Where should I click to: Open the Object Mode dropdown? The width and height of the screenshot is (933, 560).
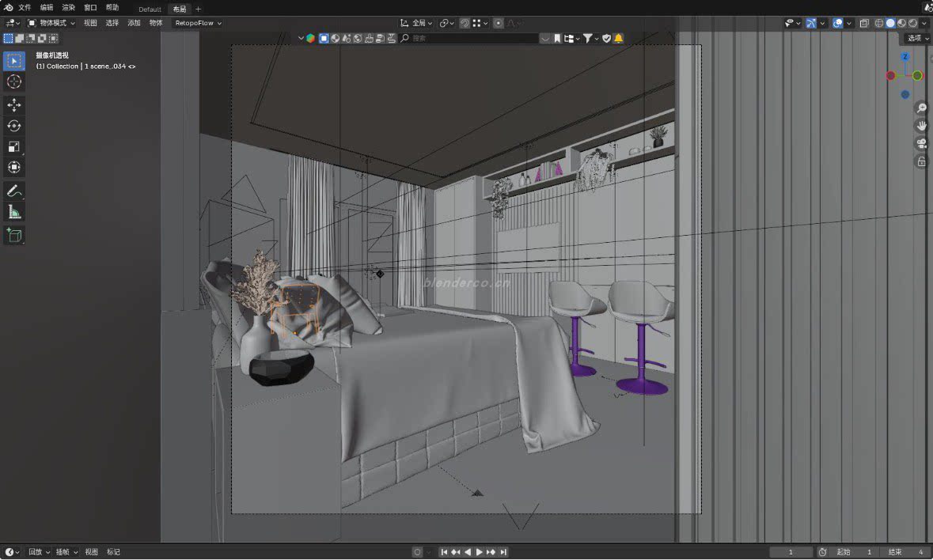[x=51, y=23]
